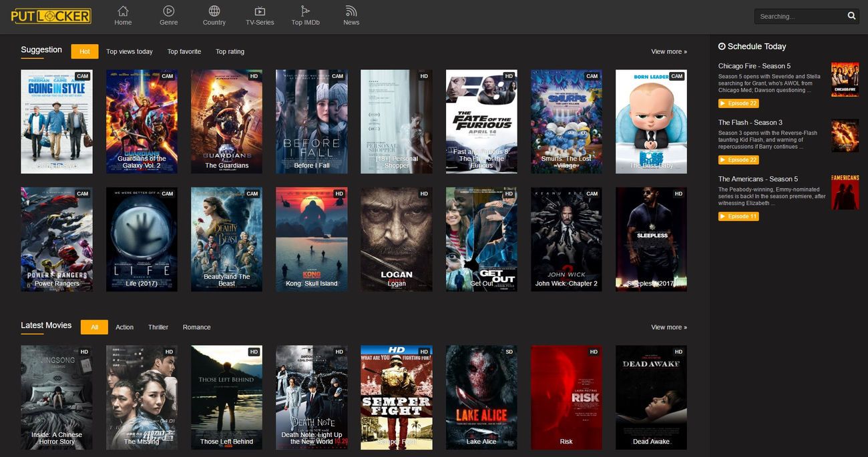Open Top IMDb via flag icon
The width and height of the screenshot is (868, 457).
click(305, 11)
